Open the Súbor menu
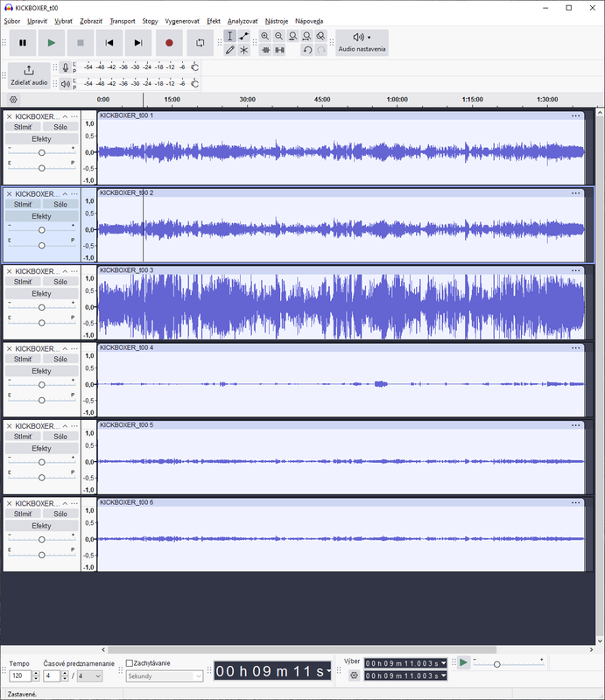This screenshot has width=605, height=700. [x=12, y=21]
